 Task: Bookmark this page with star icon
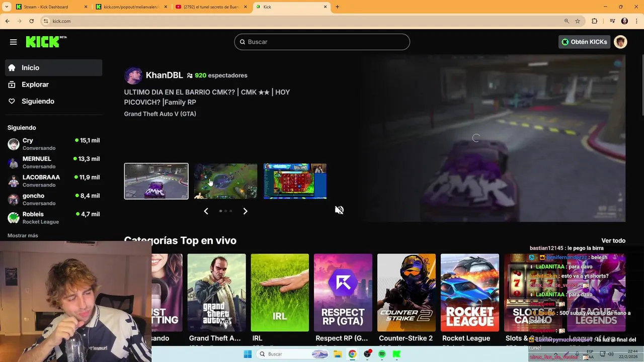[578, 21]
